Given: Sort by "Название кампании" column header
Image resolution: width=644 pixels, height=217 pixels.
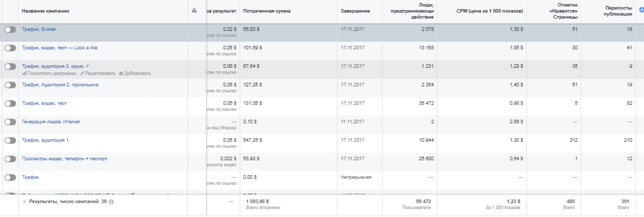Looking at the screenshot, I should click(x=46, y=11).
